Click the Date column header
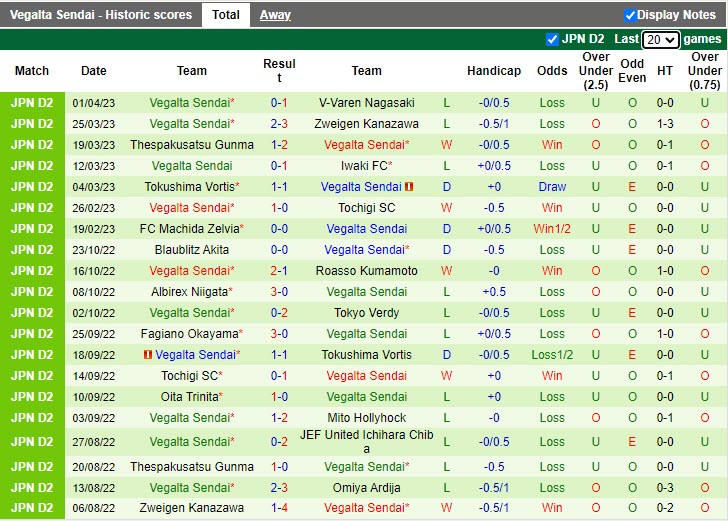The height and width of the screenshot is (521, 728). pos(93,71)
